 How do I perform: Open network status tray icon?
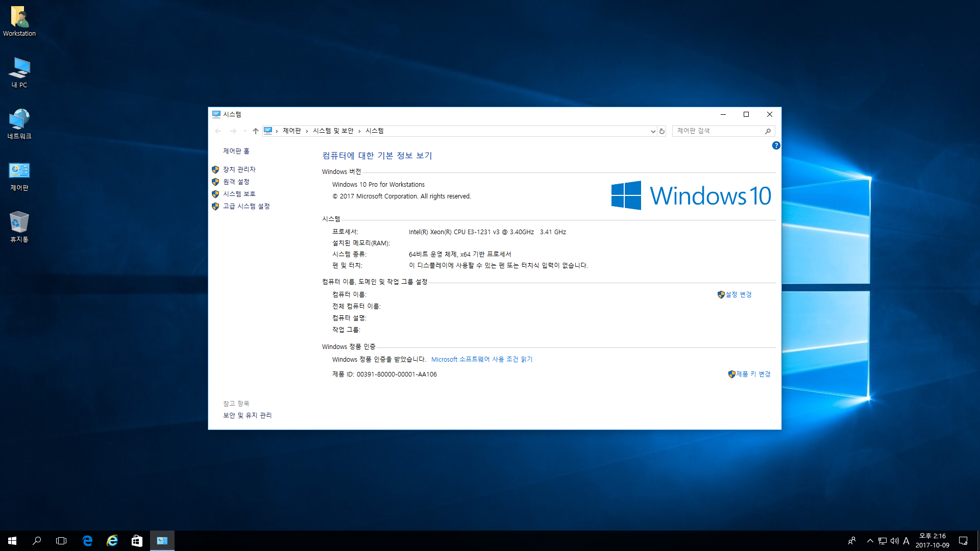pos(883,541)
